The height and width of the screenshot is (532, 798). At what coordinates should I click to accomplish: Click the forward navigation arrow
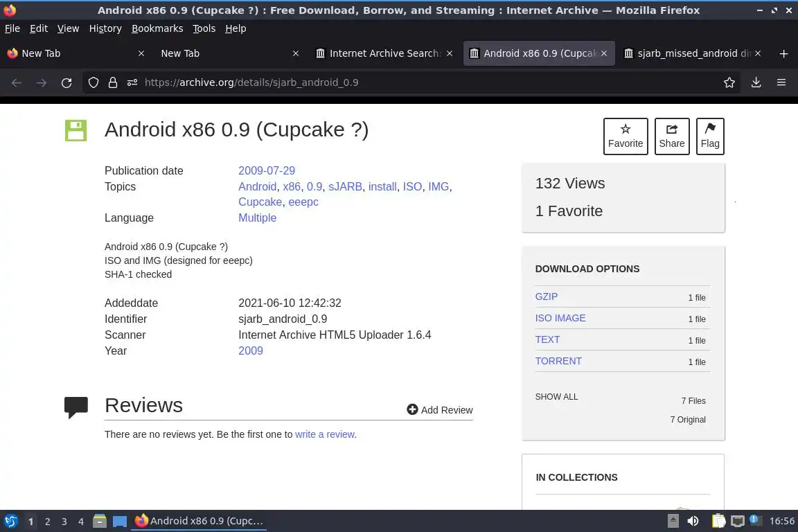42,82
